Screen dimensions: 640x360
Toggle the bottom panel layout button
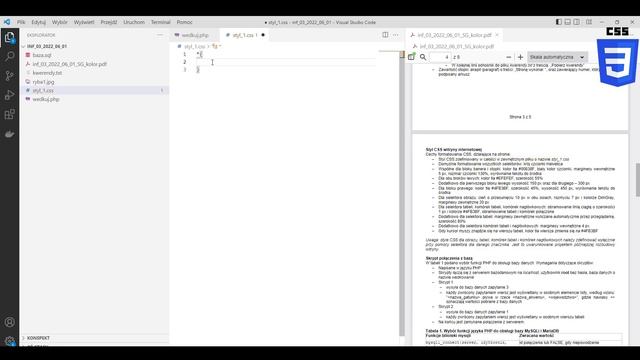point(567,22)
